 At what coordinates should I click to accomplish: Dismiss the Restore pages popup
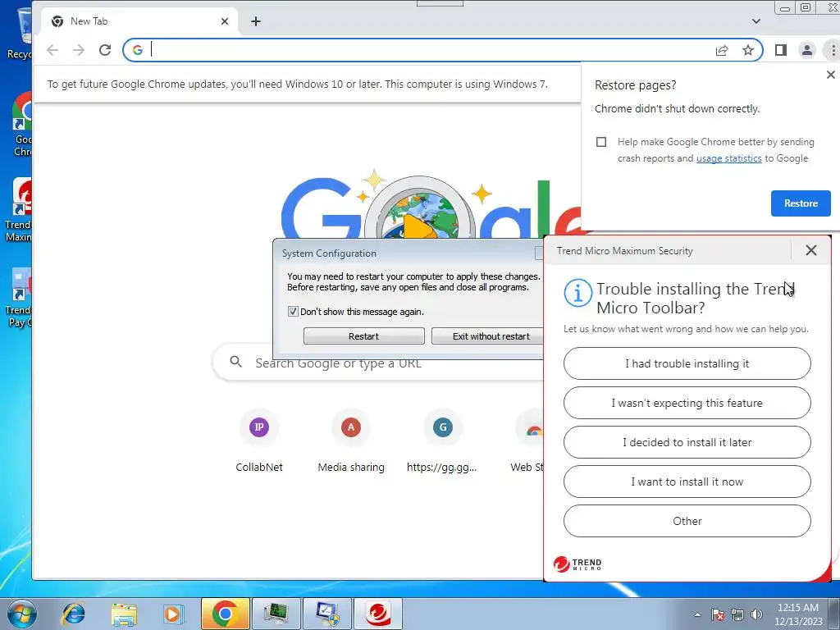pos(830,75)
